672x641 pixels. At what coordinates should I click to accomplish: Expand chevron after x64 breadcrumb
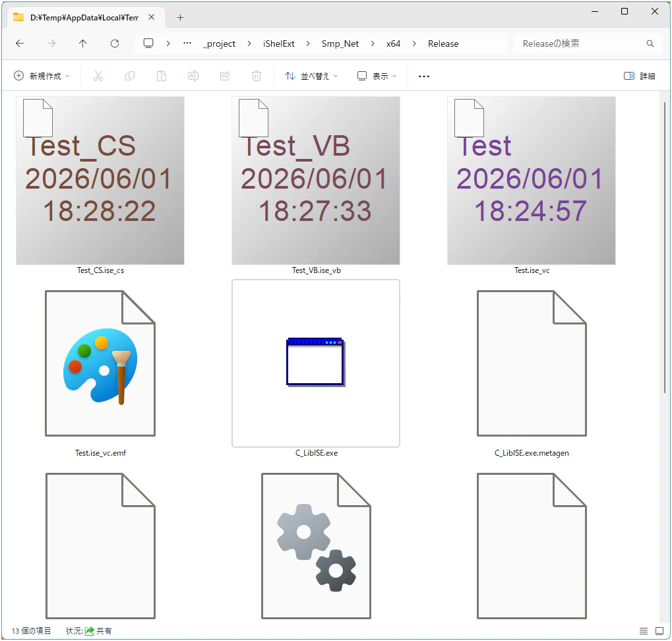click(414, 44)
